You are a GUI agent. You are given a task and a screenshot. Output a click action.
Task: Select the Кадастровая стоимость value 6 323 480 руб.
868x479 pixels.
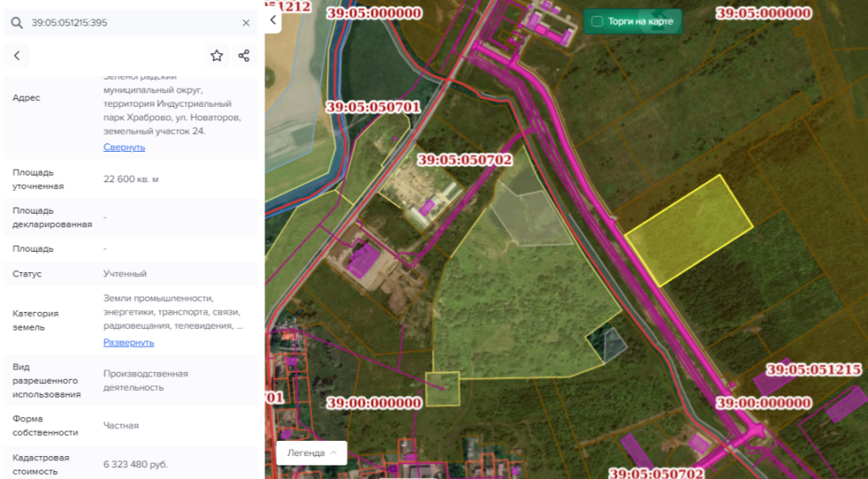136,465
